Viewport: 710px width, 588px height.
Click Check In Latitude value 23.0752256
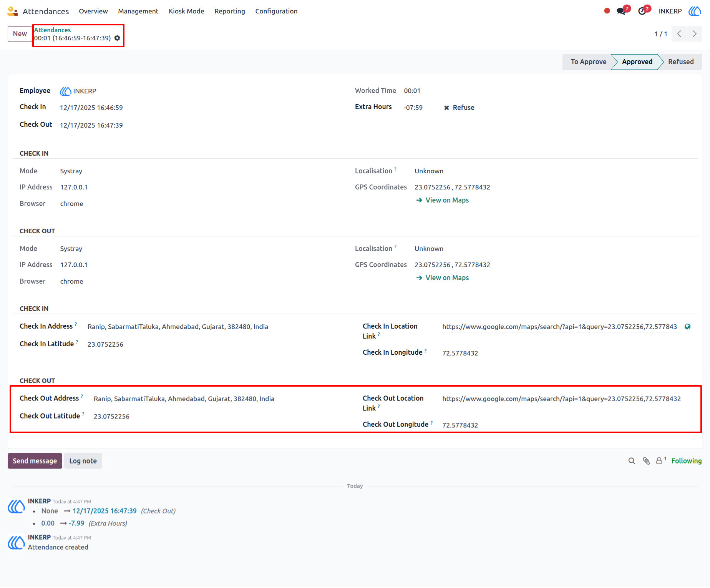coord(106,344)
